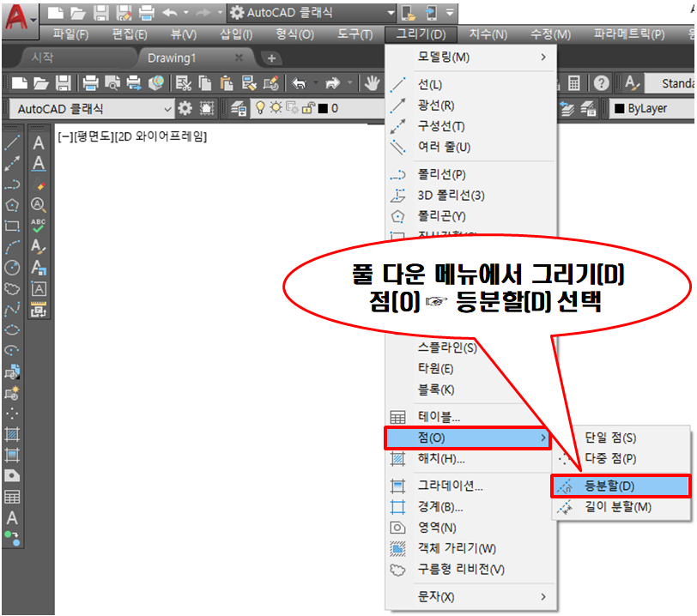This screenshot has height=616, width=697.
Task: Open AutoCAD 클래식 workspace combo box
Action: [91, 109]
